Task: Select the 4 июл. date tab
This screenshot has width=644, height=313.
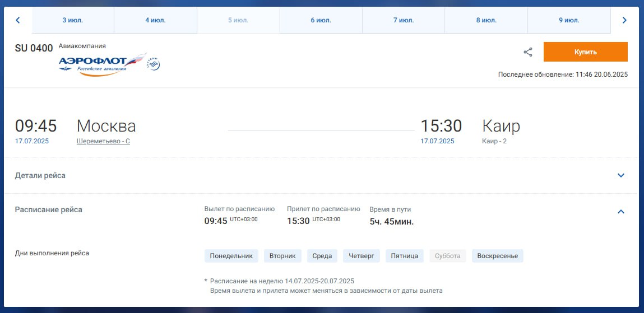Action: (x=155, y=20)
